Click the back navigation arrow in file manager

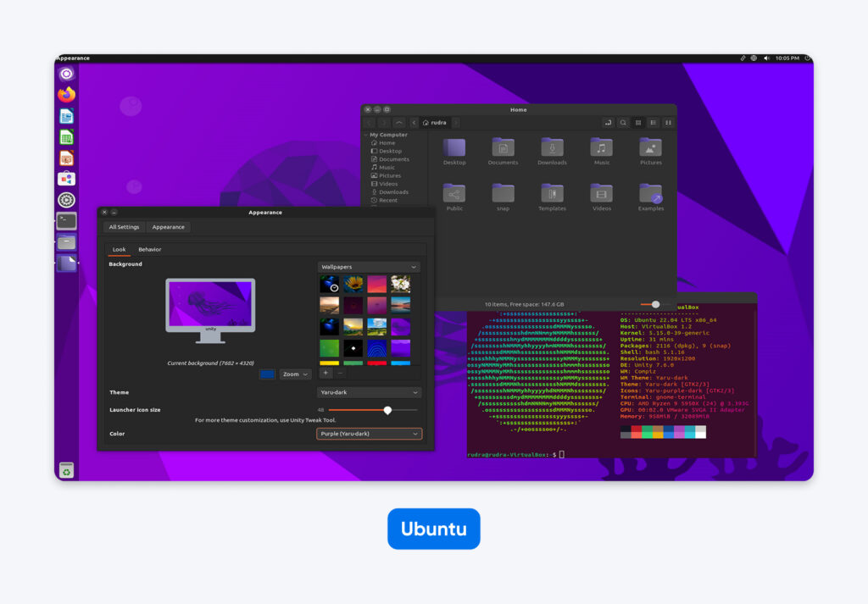[370, 122]
